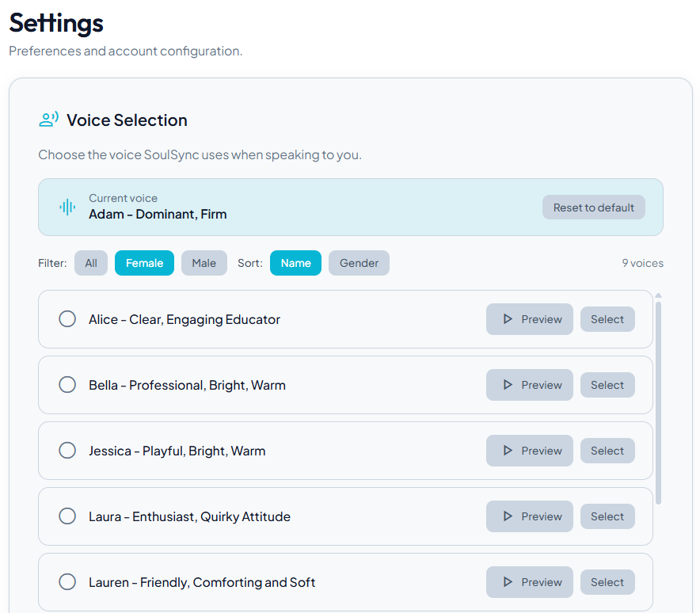Play the Lauren voice preview

(529, 582)
